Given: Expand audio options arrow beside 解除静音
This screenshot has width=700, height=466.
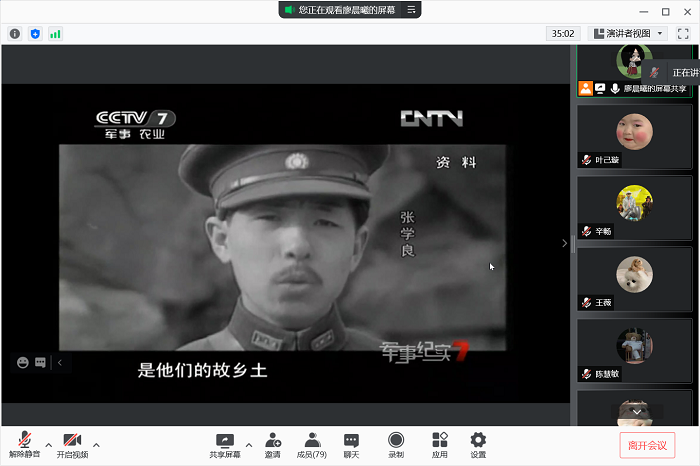Looking at the screenshot, I should (x=48, y=444).
